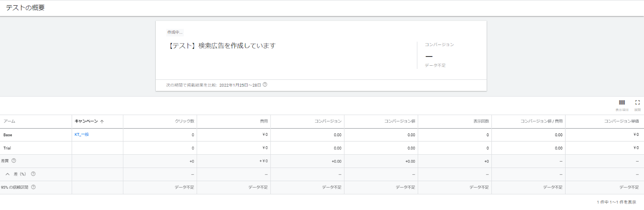Sort by the 費用 column header

[x=264, y=121]
